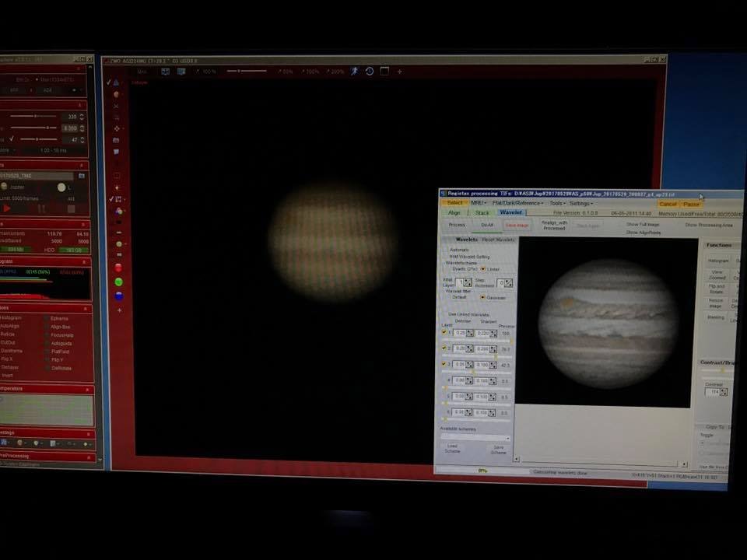Click the red channel ball icon
The width and height of the screenshot is (747, 560).
click(x=118, y=268)
